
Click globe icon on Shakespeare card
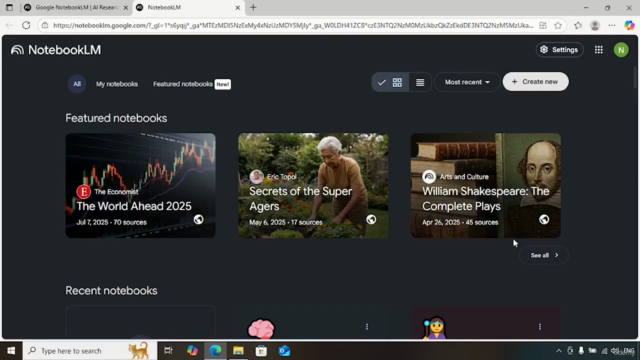coord(544,219)
